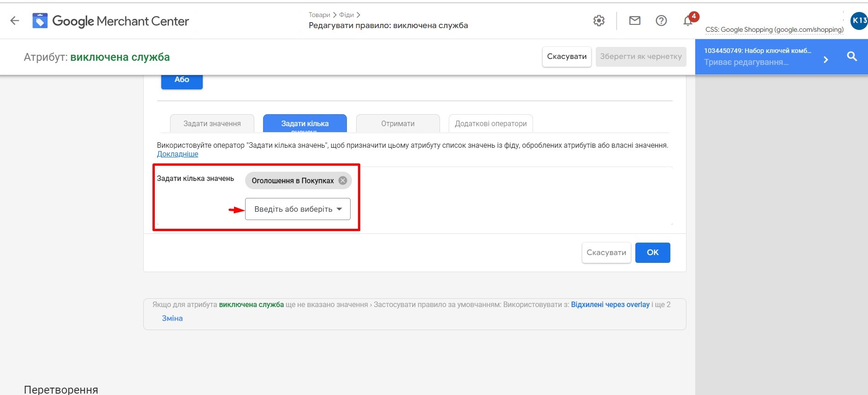Go to 'Товари' breadcrumb
This screenshot has width=868, height=395.
coord(319,15)
